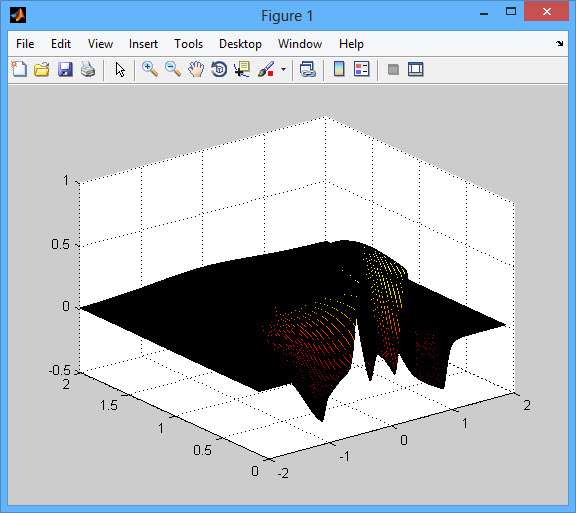Open a file with folder icon
Viewport: 576px width, 513px height.
point(42,69)
